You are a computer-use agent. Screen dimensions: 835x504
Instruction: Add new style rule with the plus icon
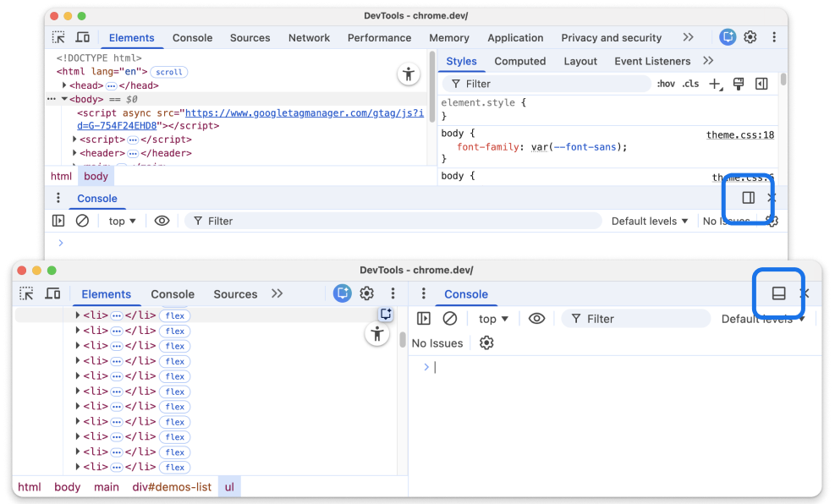click(x=716, y=84)
